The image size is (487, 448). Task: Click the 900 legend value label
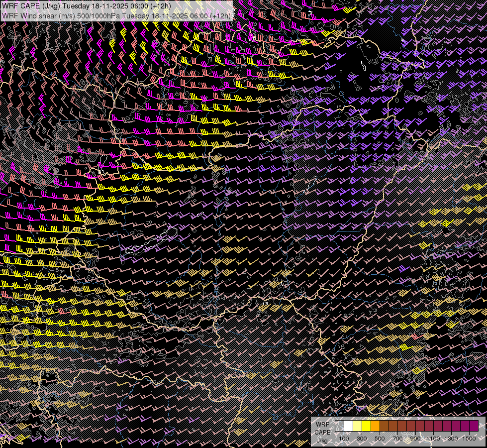pos(415,439)
